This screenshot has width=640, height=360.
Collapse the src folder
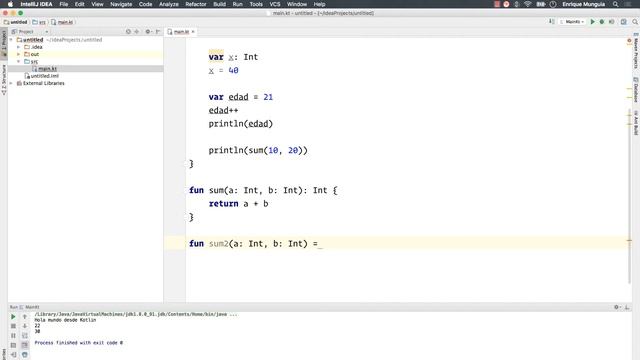click(x=18, y=61)
